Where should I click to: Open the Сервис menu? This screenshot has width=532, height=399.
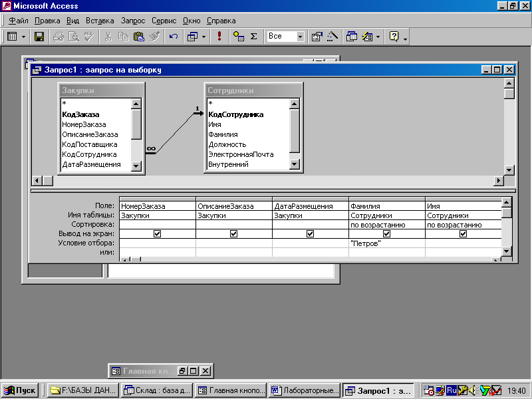tap(164, 21)
